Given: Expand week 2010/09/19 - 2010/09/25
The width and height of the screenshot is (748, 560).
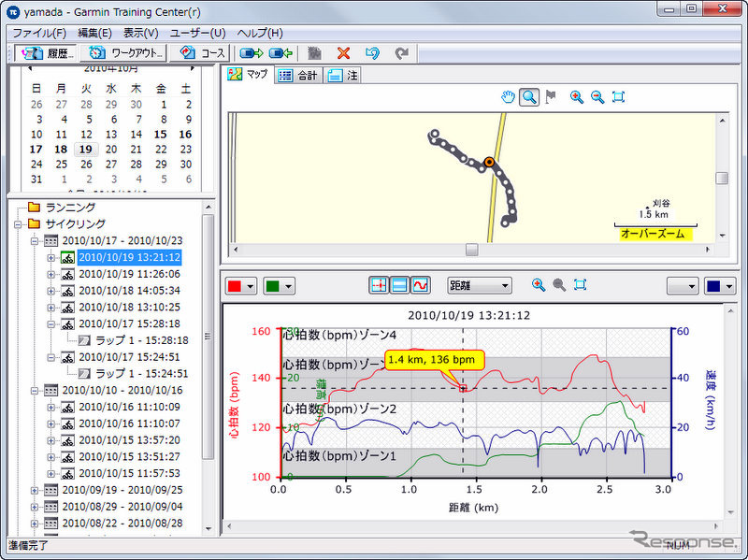Looking at the screenshot, I should point(35,491).
